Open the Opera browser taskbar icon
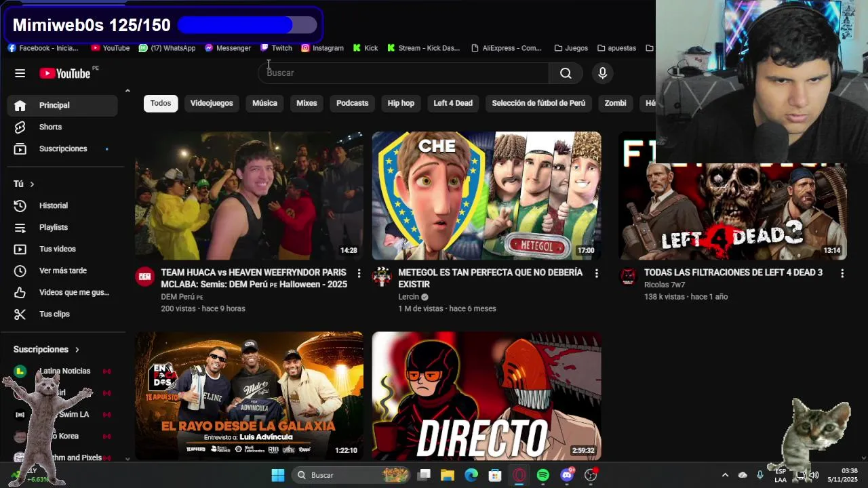This screenshot has height=488, width=868. (519, 475)
